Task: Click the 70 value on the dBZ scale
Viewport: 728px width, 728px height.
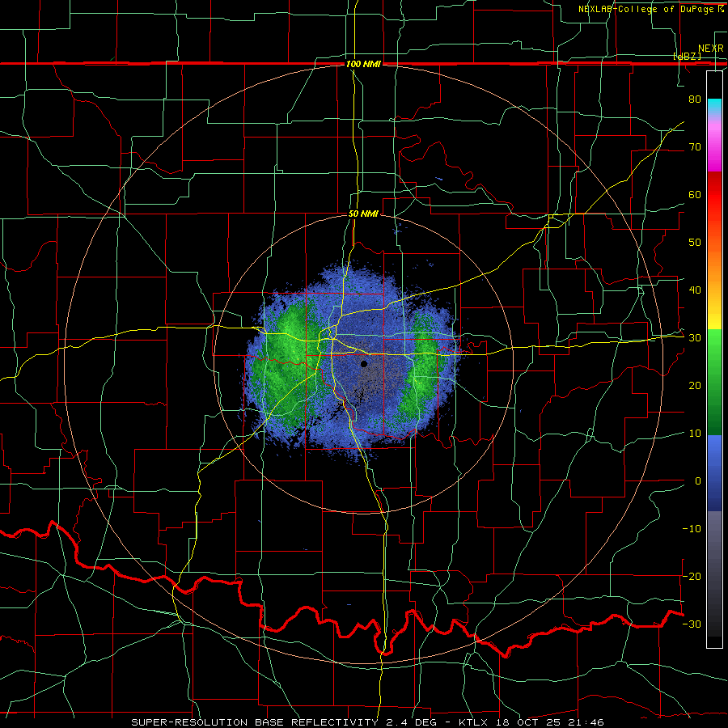Action: pyautogui.click(x=695, y=146)
